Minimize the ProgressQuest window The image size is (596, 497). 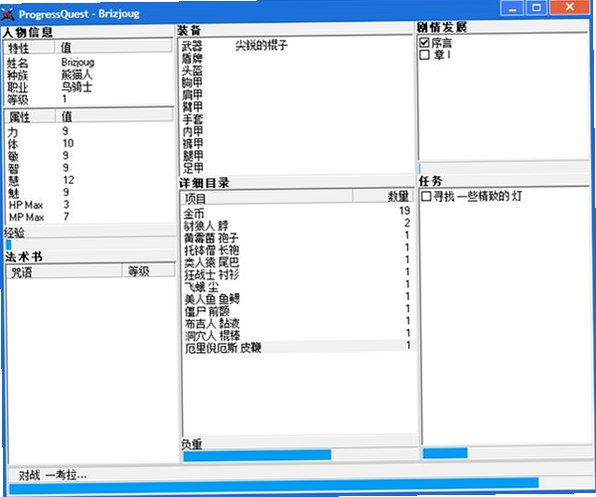[x=512, y=8]
